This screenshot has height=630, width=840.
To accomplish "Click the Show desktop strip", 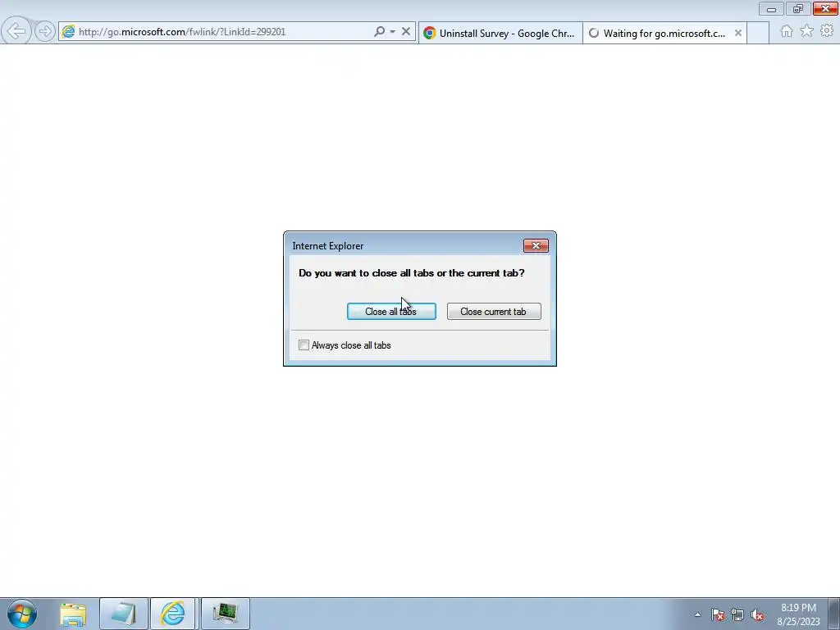I will [834, 614].
